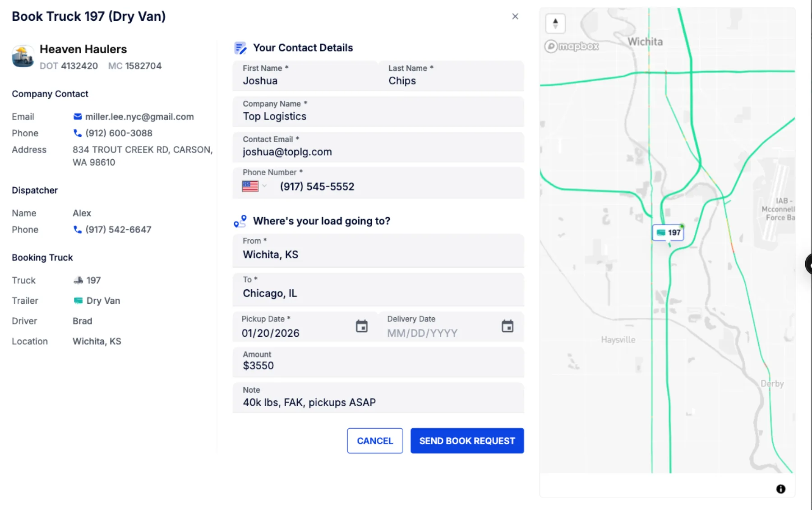Click phone icon next to (912) 600-3088
The height and width of the screenshot is (510, 812).
coord(78,133)
